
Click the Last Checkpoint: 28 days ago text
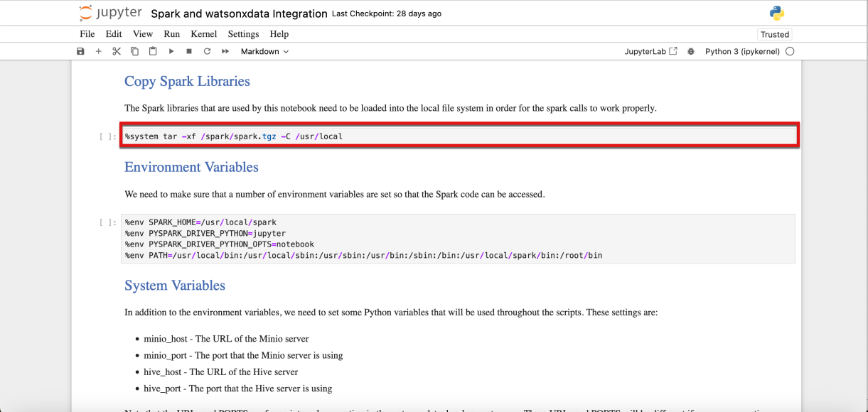387,13
